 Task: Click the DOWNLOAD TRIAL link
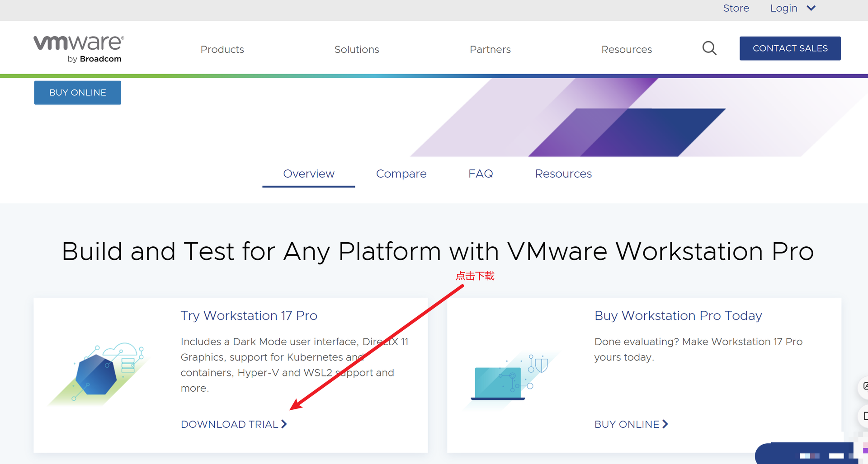pyautogui.click(x=234, y=424)
